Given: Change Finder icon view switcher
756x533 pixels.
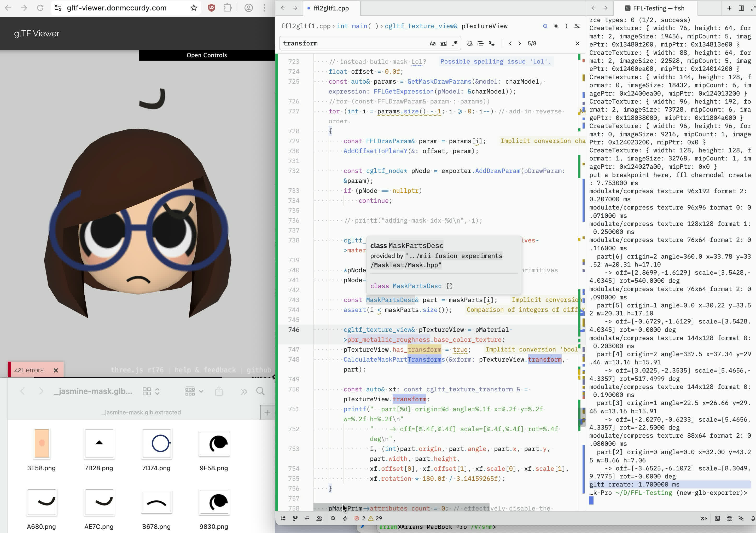Looking at the screenshot, I should (x=151, y=391).
